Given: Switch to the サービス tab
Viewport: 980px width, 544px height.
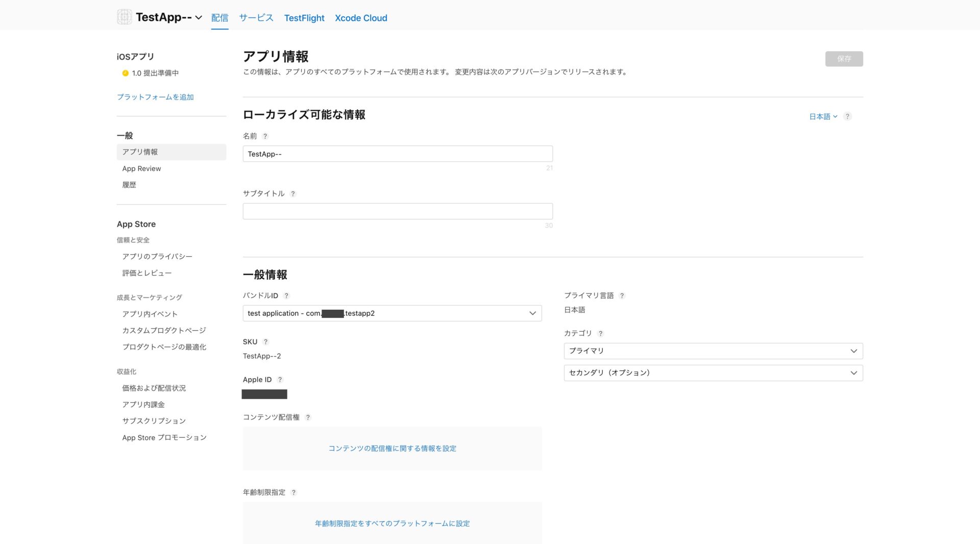Looking at the screenshot, I should click(256, 18).
